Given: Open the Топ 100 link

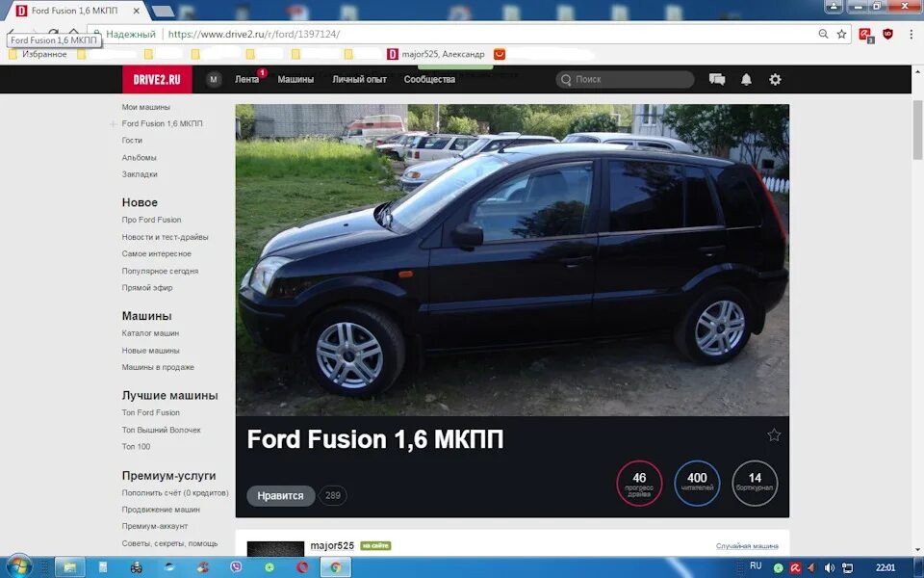Looking at the screenshot, I should [x=136, y=446].
